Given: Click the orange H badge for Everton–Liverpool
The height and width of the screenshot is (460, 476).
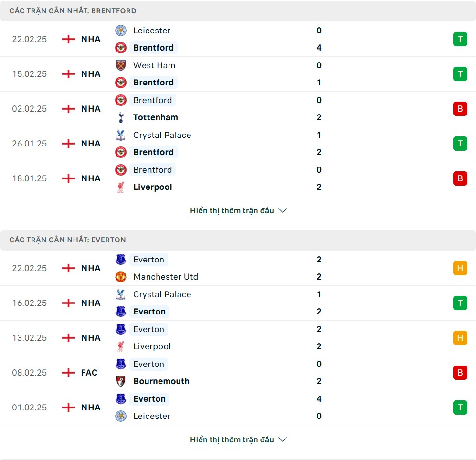Looking at the screenshot, I should click(x=460, y=338).
